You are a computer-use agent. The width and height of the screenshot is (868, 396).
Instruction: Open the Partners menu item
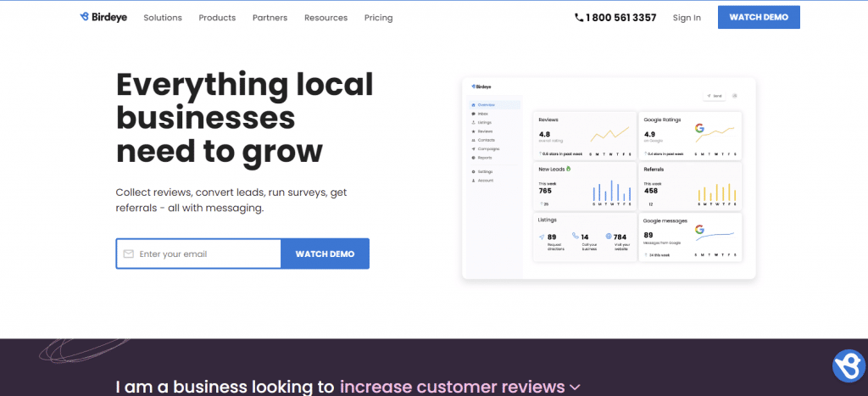270,18
